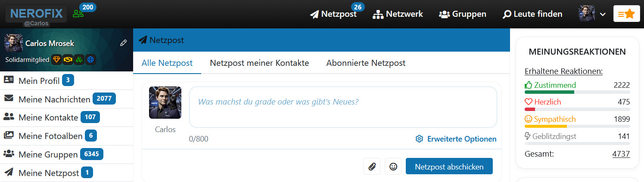Open the emoji smiley picker

tap(393, 167)
